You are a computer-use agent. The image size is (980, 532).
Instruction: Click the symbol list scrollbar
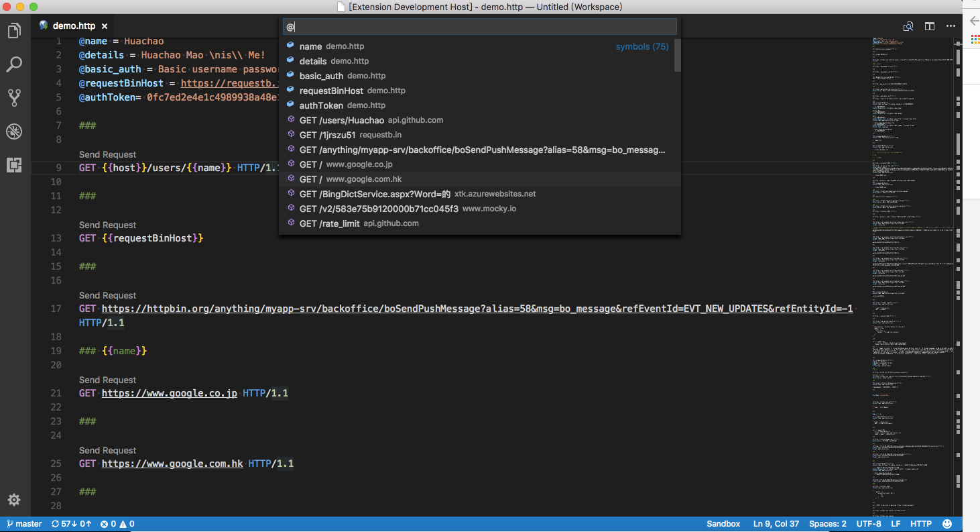(x=677, y=56)
